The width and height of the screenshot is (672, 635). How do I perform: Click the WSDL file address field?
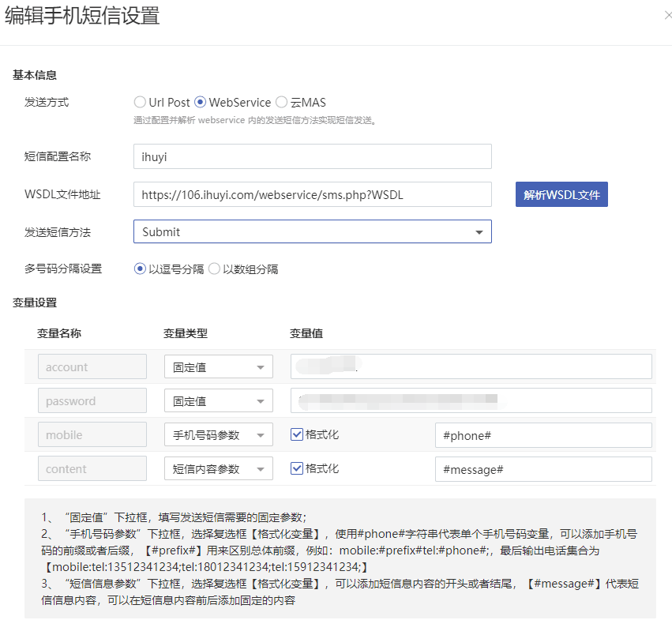pos(313,194)
